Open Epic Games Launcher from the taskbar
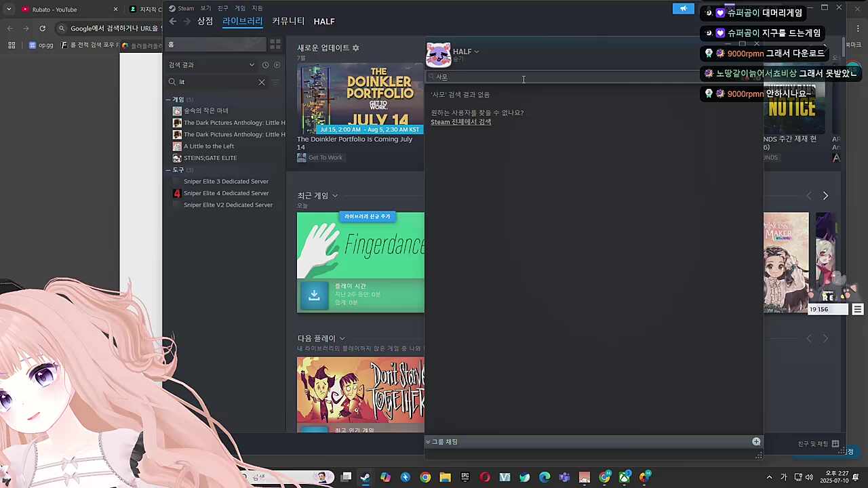Screen dimensions: 868x488 pos(465,477)
